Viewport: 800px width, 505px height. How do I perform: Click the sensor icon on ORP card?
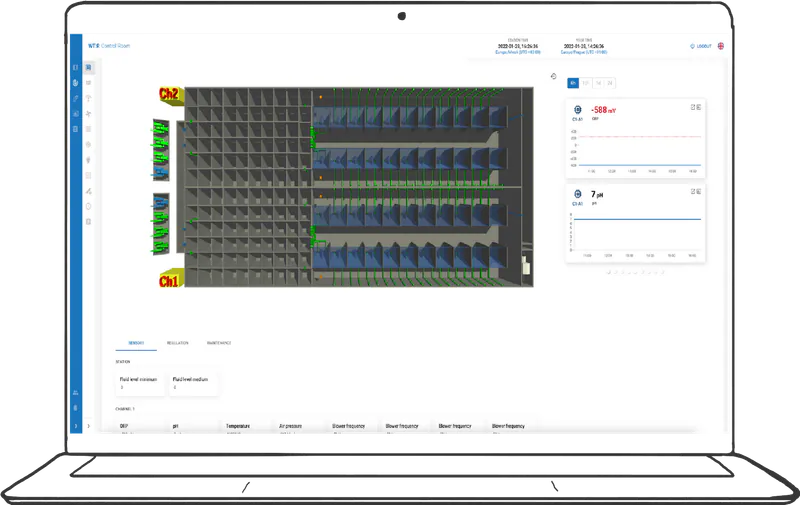click(x=577, y=109)
